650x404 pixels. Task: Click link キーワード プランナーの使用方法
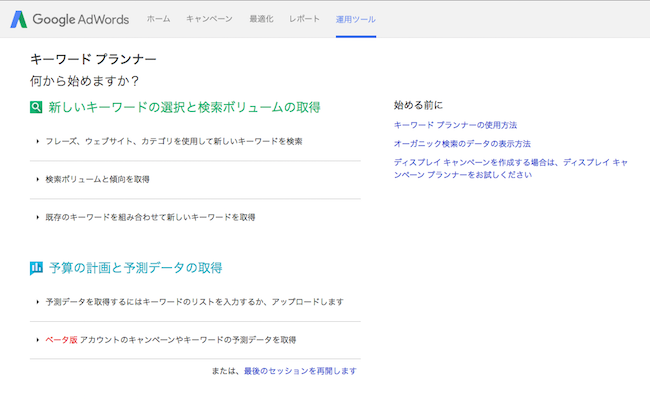[455, 125]
